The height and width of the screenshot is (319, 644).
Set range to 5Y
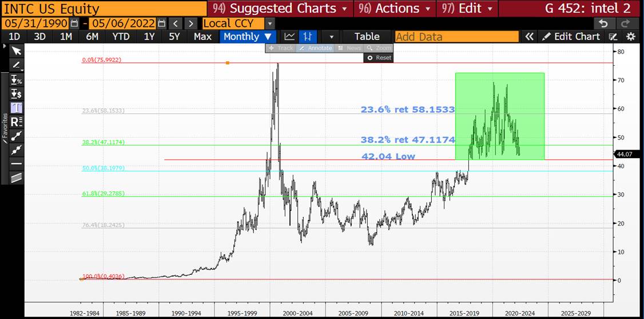[x=174, y=37]
